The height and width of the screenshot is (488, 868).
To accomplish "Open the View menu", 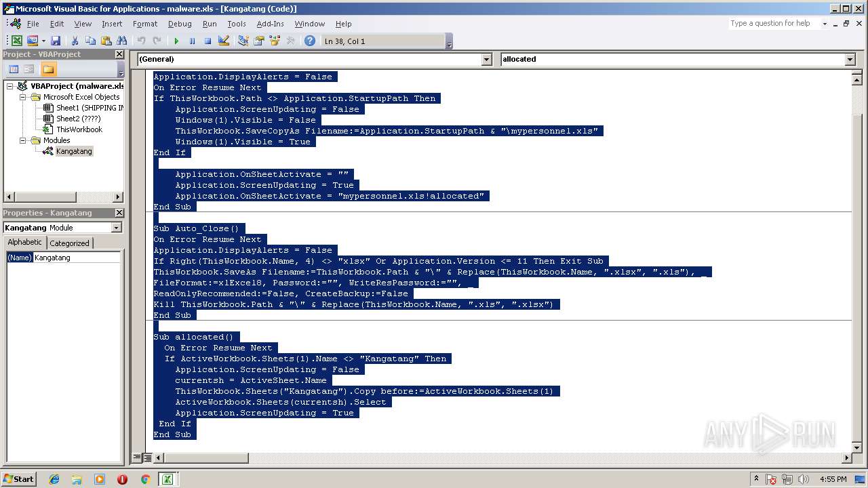I will click(83, 24).
